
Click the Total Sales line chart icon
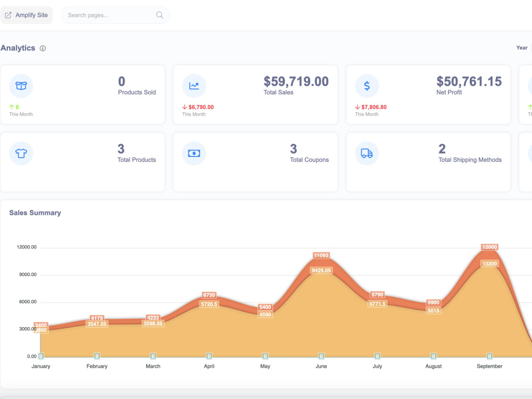194,86
